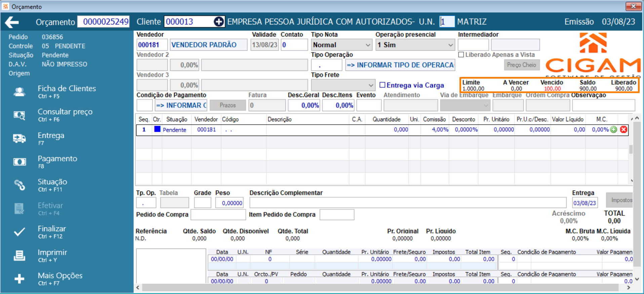
Task: Open Situação menu item
Action: 52,185
